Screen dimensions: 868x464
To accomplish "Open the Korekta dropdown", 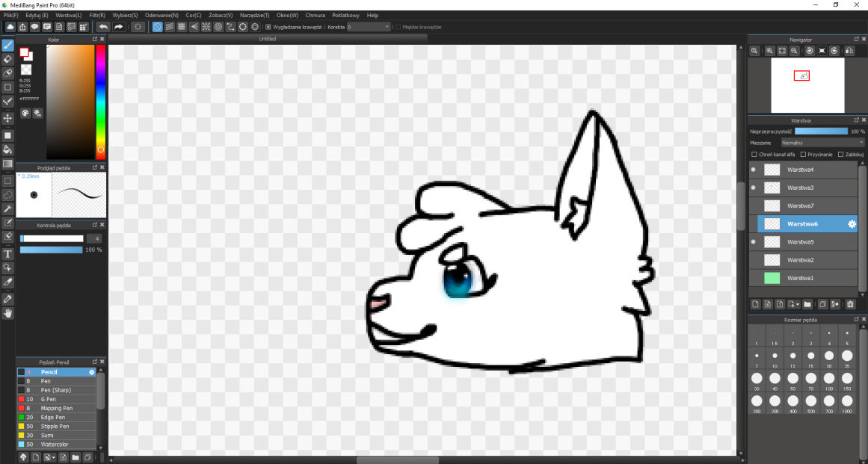I will tap(369, 27).
